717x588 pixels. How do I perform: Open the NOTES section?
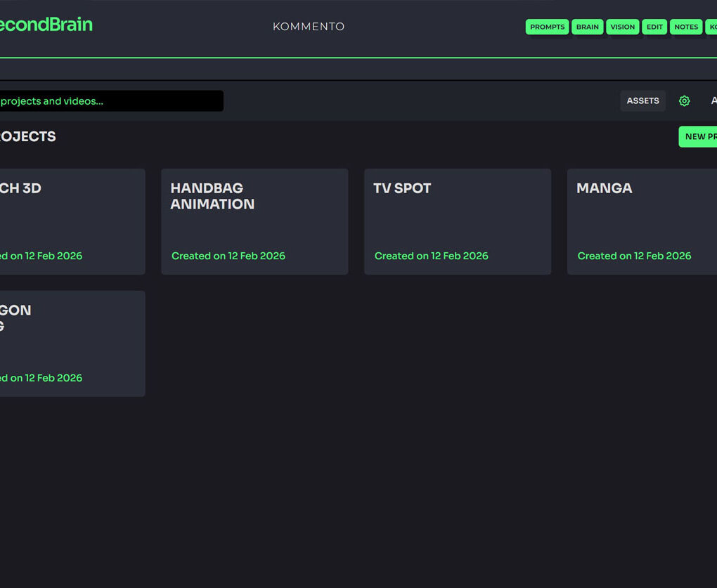(686, 27)
